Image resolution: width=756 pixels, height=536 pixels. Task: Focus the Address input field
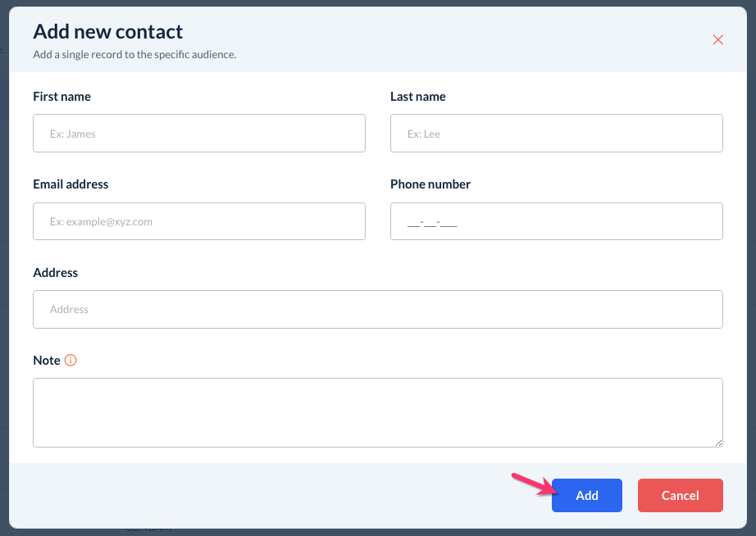tap(377, 309)
